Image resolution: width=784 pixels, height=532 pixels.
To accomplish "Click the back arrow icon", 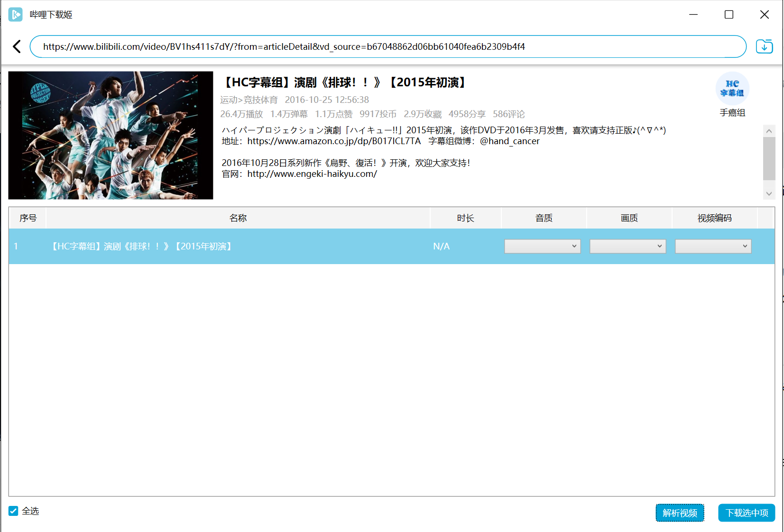I will [x=17, y=46].
